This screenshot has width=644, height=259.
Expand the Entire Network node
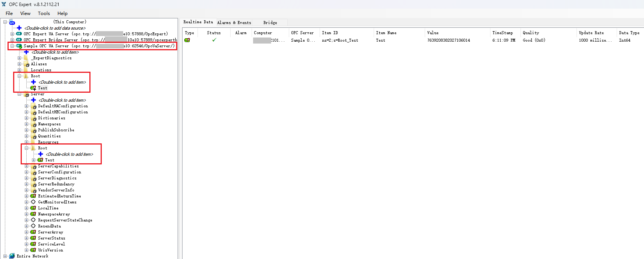5,256
